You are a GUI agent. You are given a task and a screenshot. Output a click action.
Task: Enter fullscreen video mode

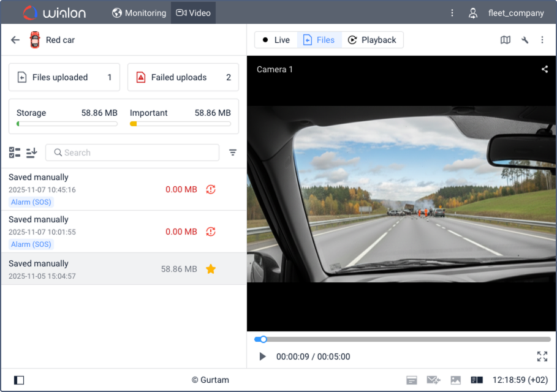(x=542, y=356)
